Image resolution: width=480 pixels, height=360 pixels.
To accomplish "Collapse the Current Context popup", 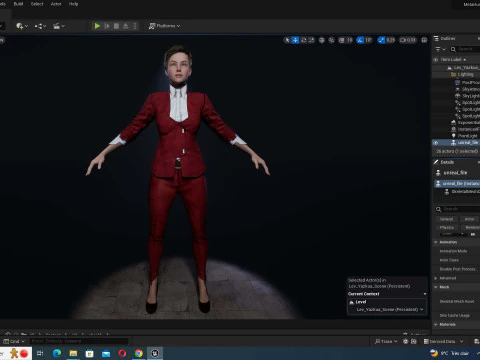I will [x=425, y=294].
